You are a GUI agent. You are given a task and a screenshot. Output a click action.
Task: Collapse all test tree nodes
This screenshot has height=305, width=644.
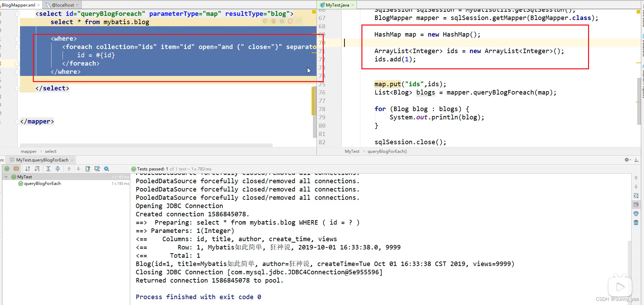pyautogui.click(x=58, y=169)
